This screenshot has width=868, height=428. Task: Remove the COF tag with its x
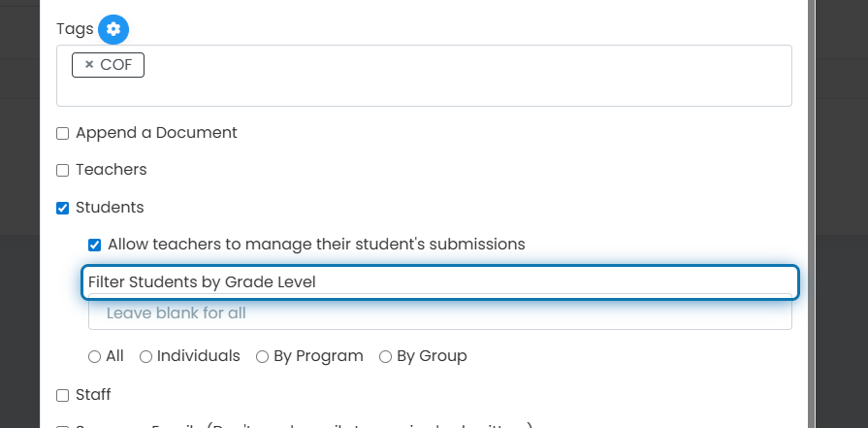(x=88, y=65)
